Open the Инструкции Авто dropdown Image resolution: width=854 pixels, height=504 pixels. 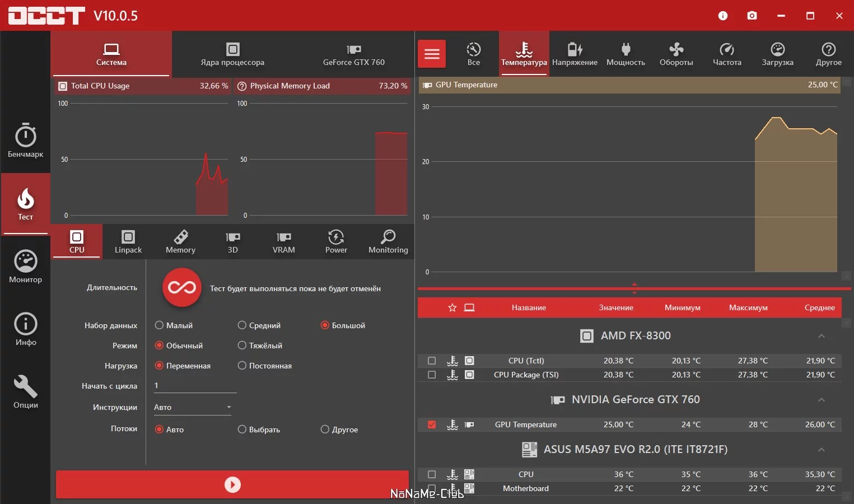pos(193,407)
